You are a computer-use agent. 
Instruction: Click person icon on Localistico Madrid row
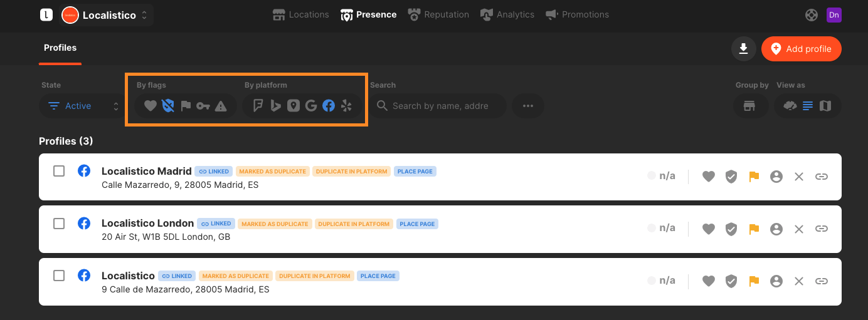(x=776, y=177)
